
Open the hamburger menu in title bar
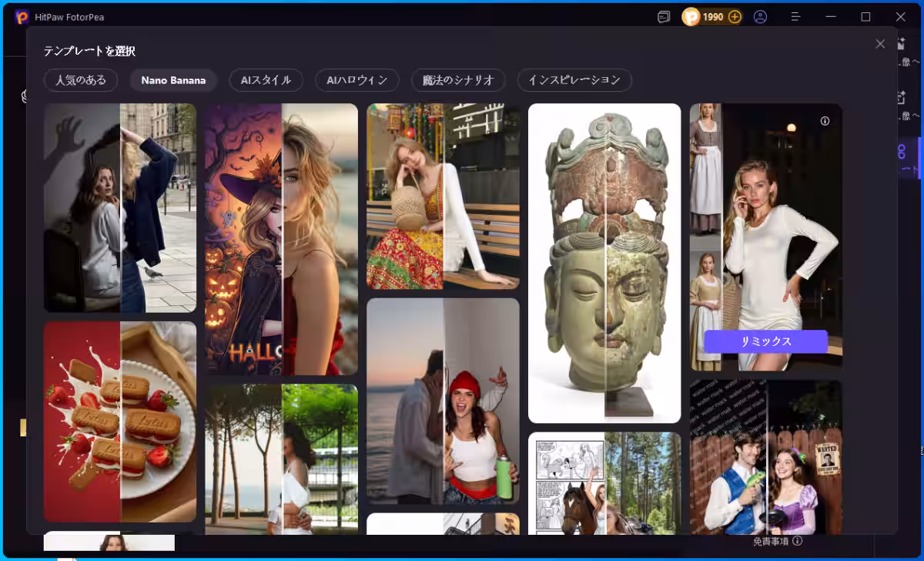796,16
